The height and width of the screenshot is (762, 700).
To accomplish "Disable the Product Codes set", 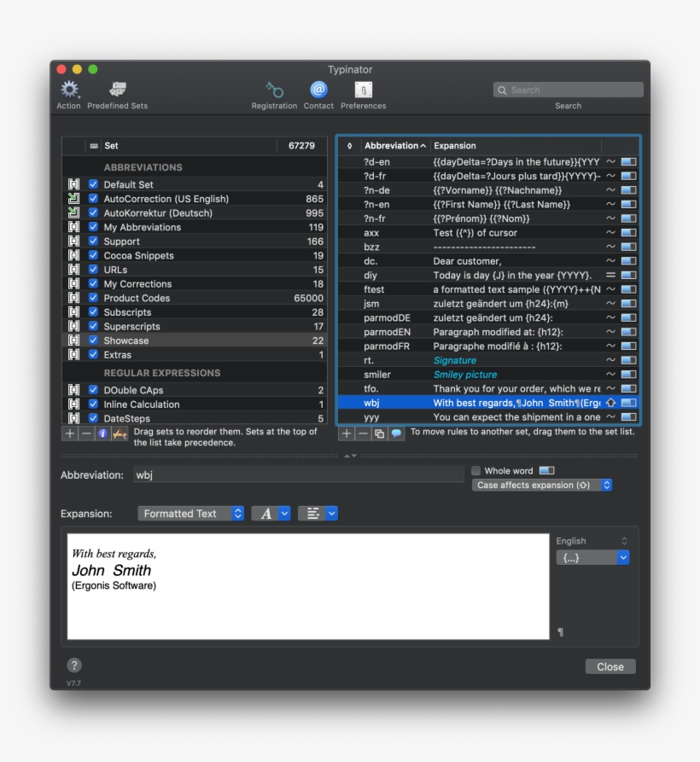I will (93, 298).
